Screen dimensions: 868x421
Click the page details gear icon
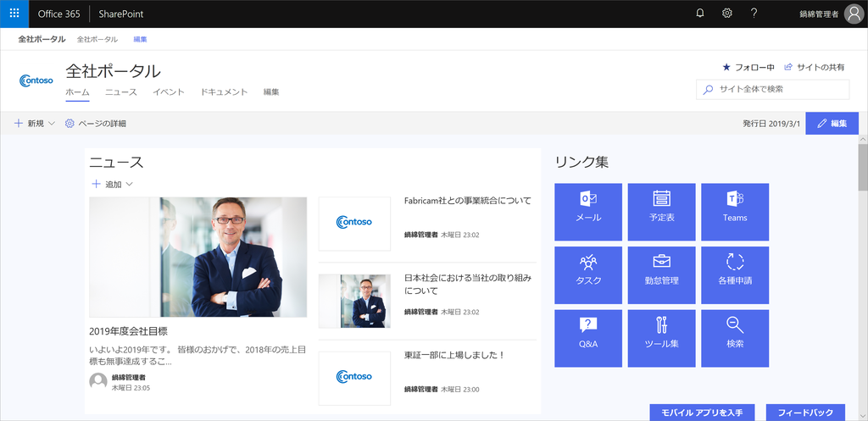(70, 124)
